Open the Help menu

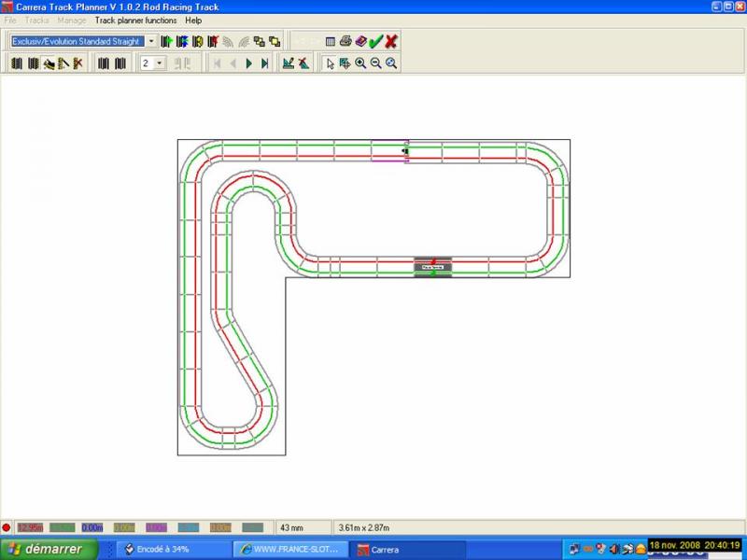click(x=193, y=20)
